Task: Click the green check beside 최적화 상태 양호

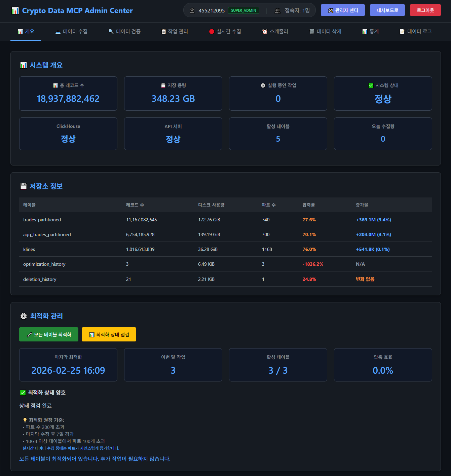Action: click(23, 393)
